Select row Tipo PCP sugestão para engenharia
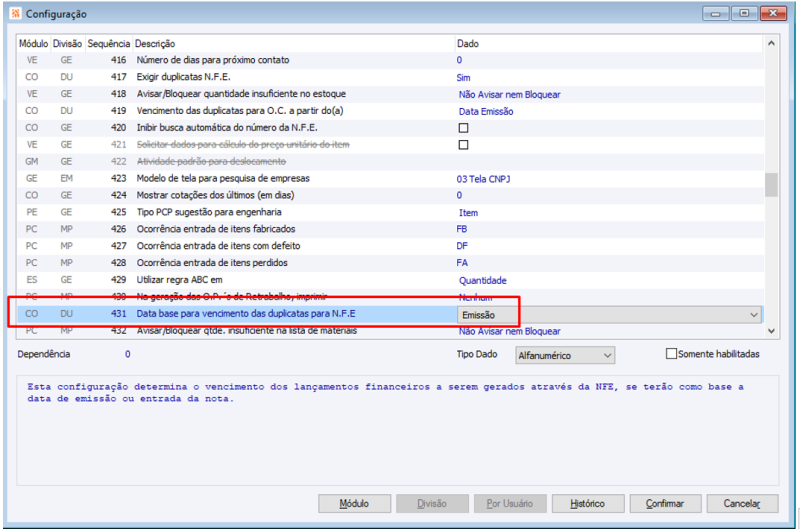The image size is (800, 529). pos(390,212)
